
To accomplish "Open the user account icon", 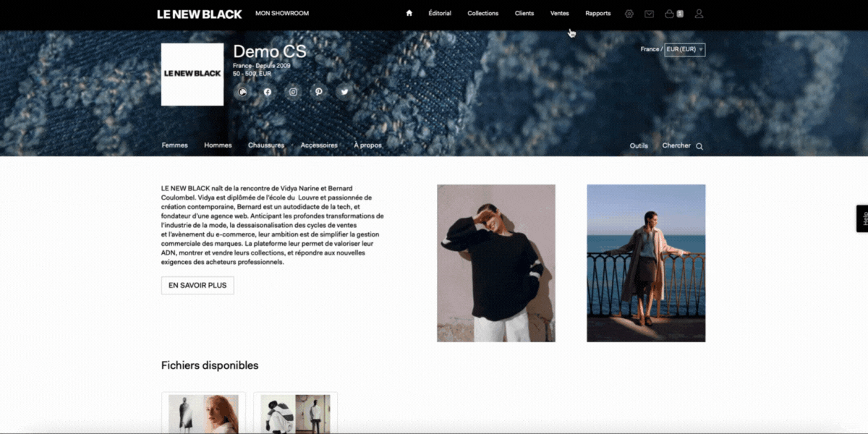I will [699, 14].
